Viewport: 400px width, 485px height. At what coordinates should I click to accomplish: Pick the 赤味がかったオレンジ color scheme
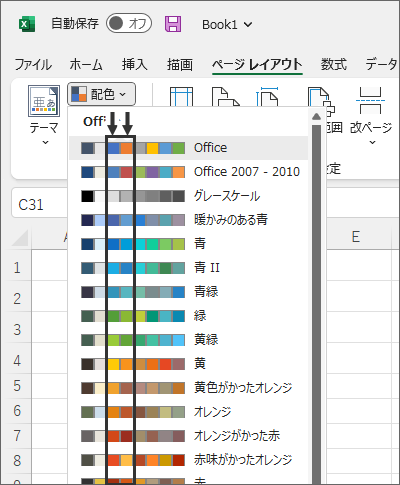point(188,460)
